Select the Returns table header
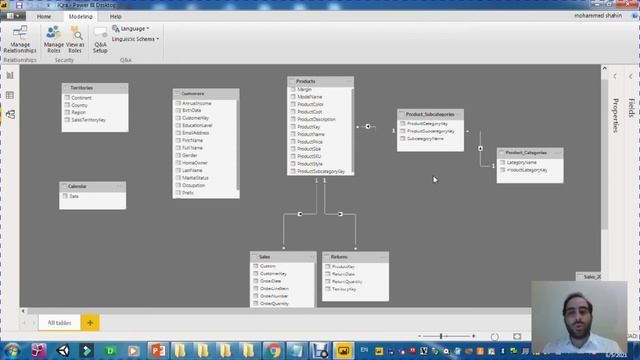 pyautogui.click(x=356, y=257)
